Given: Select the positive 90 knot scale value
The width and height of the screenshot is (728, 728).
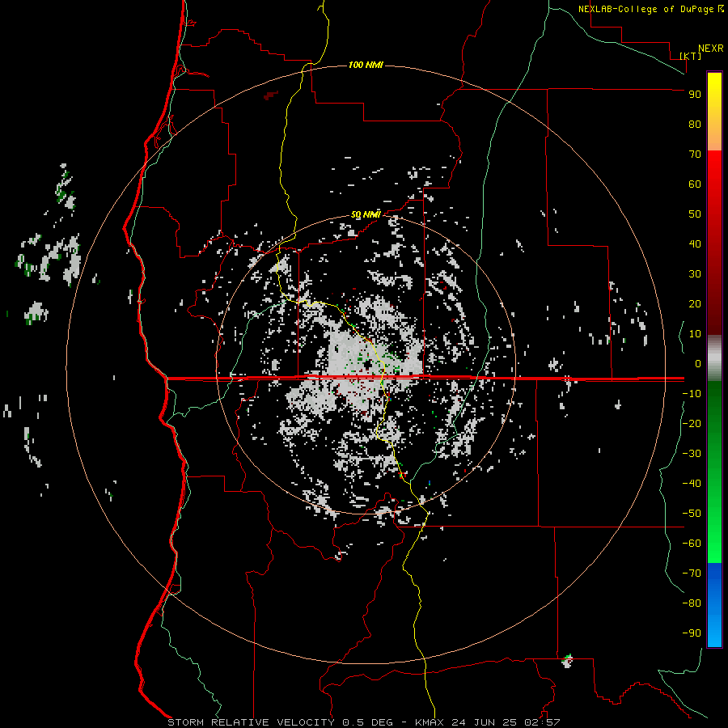Looking at the screenshot, I should (x=695, y=95).
